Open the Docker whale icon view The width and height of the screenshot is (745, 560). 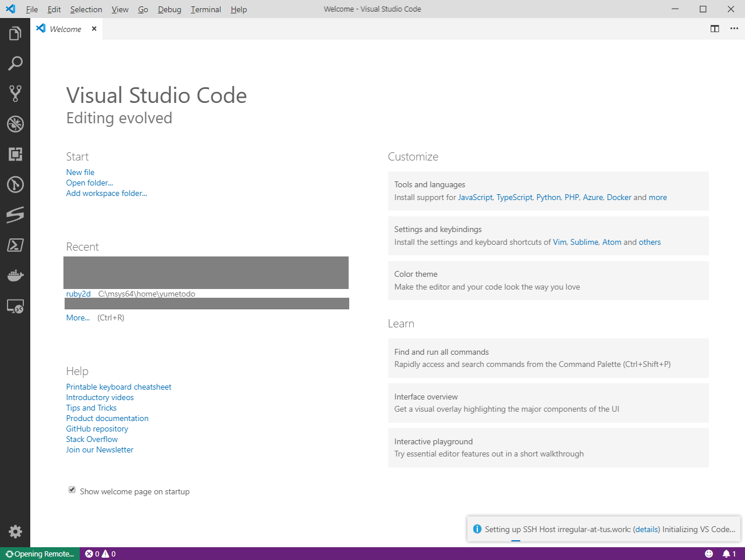click(15, 275)
